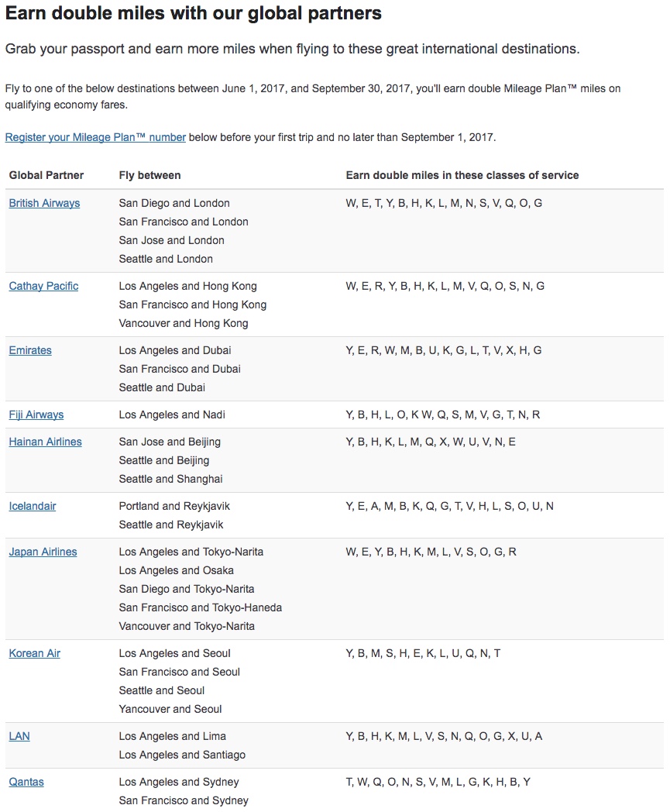Click the San Diego and London route
The height and width of the screenshot is (812, 670).
(x=174, y=203)
